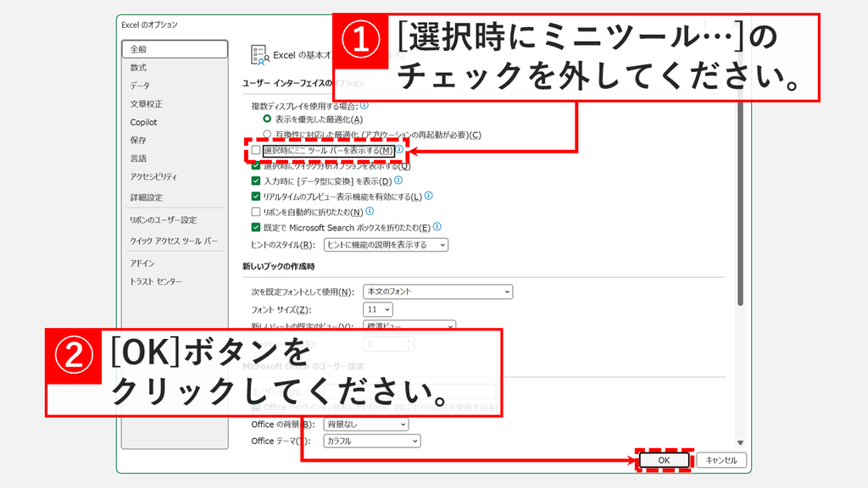Image resolution: width=868 pixels, height=488 pixels.
Task: Open the 既定フォント 本文のフォント dropdown
Action: pyautogui.click(x=438, y=291)
